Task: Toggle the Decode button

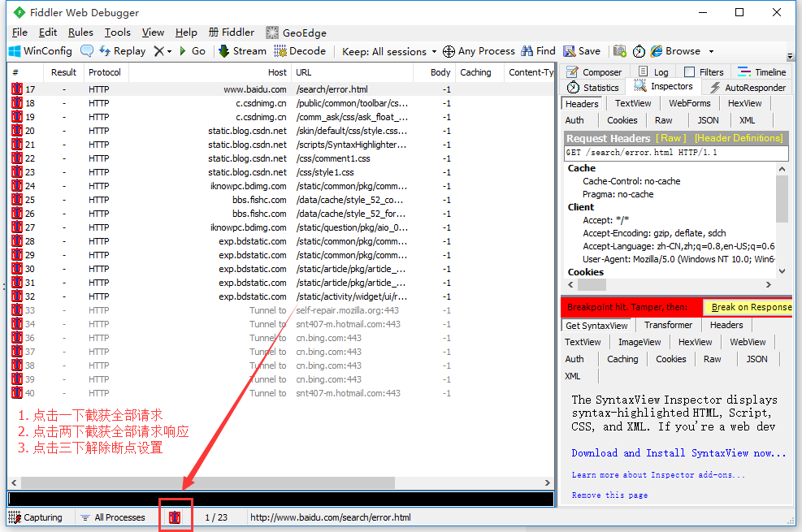Action: pos(300,51)
